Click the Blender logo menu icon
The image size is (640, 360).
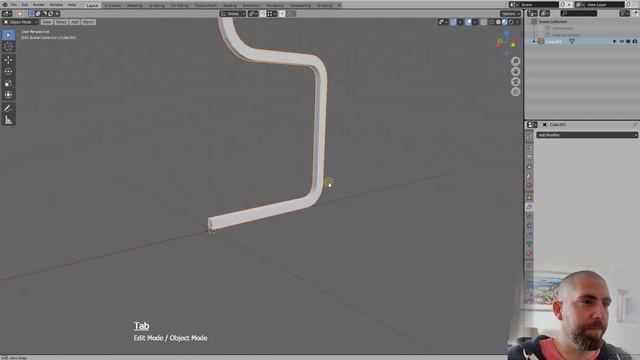click(x=5, y=4)
